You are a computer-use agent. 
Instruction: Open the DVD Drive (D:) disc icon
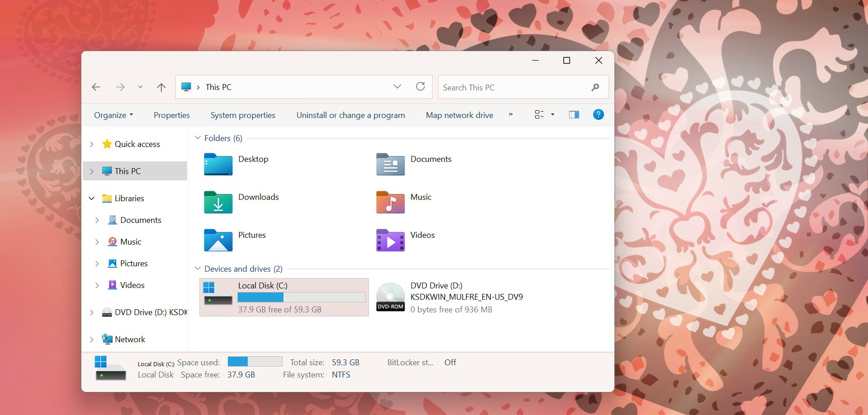click(x=390, y=297)
